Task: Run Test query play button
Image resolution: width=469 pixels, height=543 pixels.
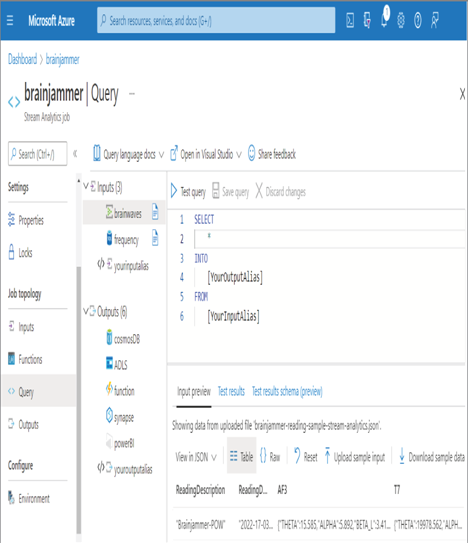Action: (174, 191)
